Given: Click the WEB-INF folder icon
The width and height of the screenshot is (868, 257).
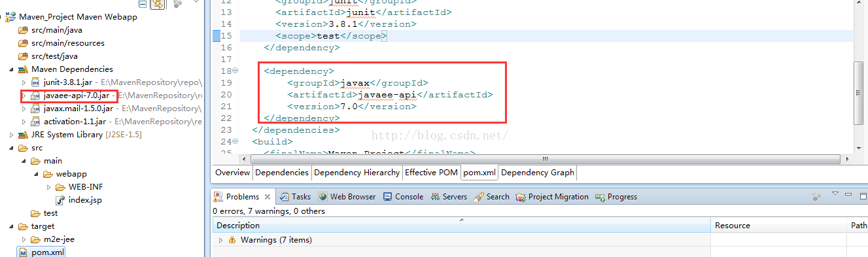Looking at the screenshot, I should click(61, 187).
